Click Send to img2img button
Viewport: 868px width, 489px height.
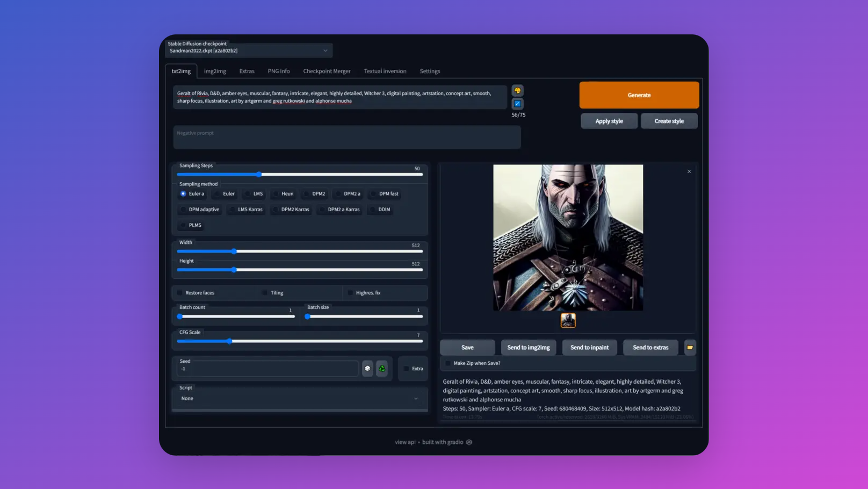(529, 348)
